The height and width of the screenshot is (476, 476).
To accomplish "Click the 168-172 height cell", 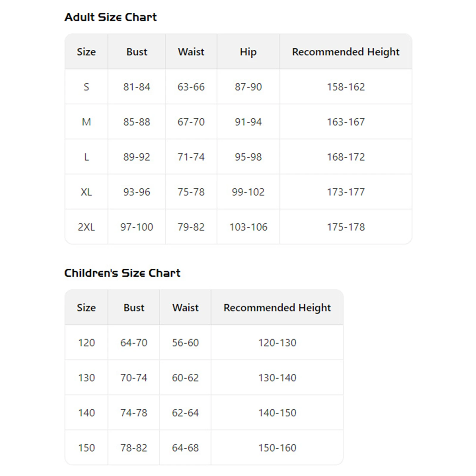I will point(346,157).
